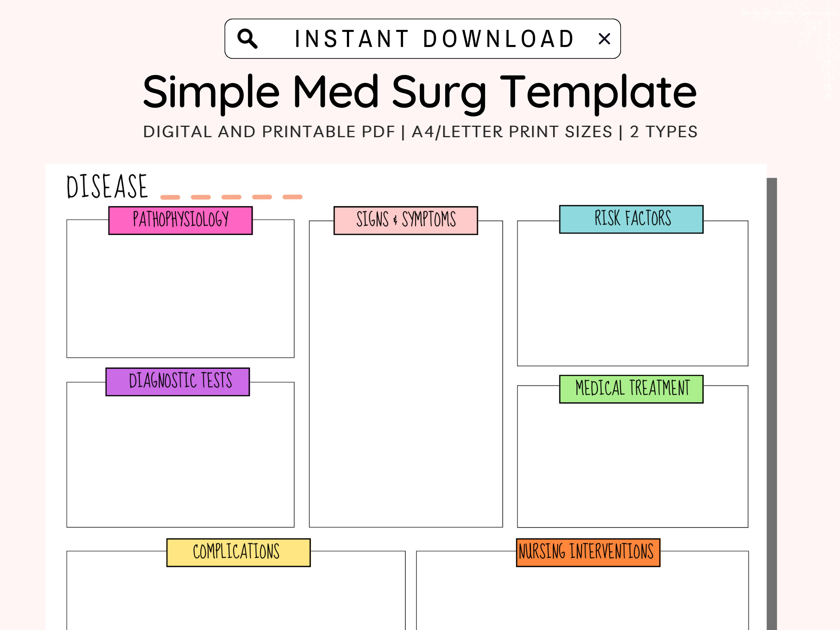Click the Instant Download search field

coord(423,39)
